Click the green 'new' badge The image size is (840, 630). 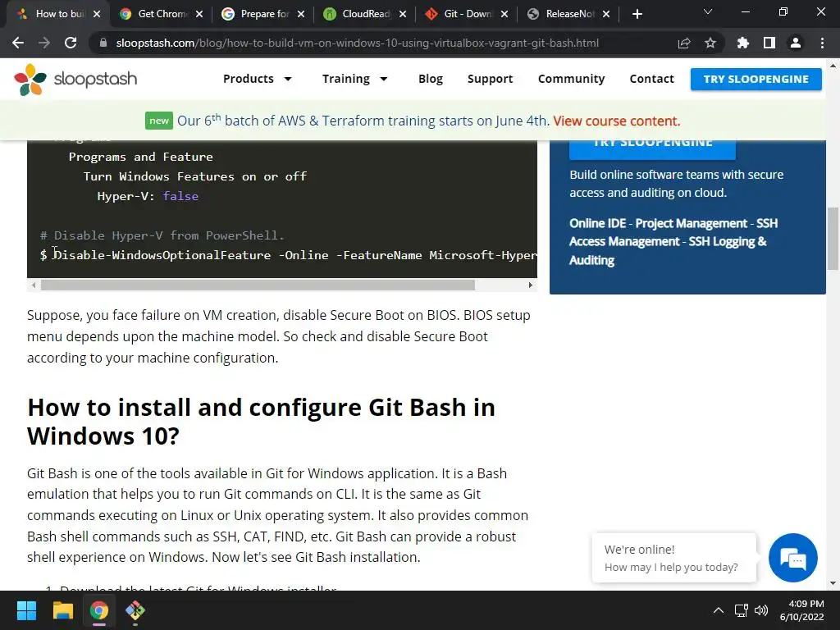coord(159,121)
